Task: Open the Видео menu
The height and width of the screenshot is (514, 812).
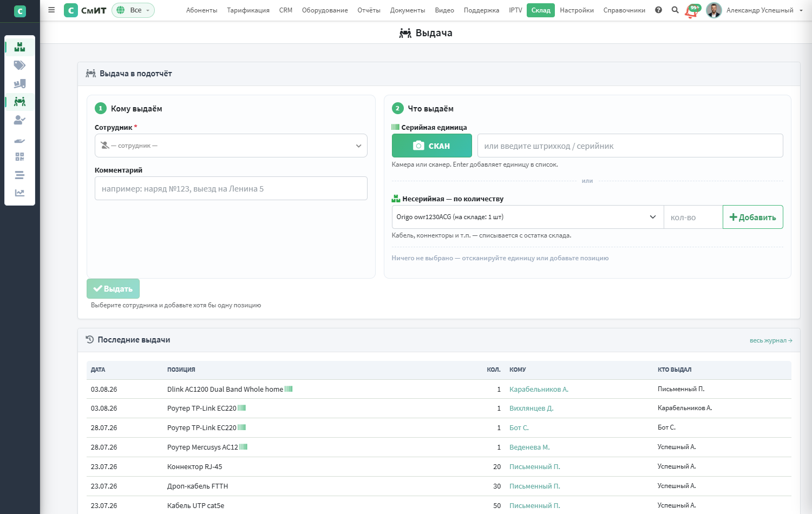Action: (x=444, y=10)
